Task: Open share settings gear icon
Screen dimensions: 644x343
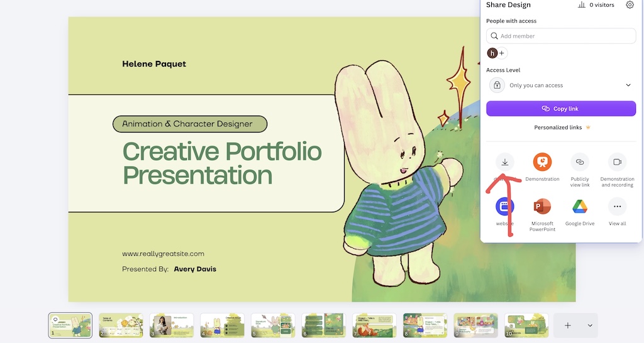Action: 630,5
